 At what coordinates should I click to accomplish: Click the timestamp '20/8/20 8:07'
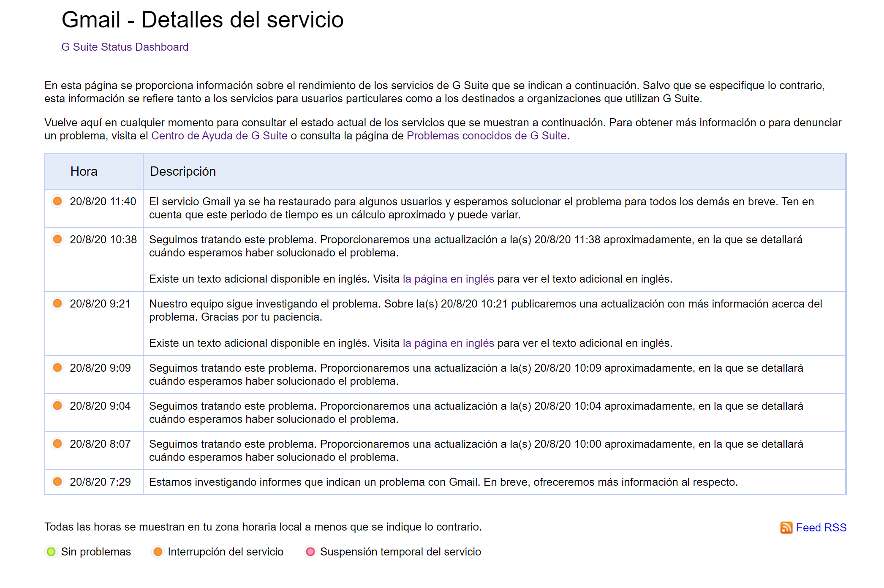(x=100, y=444)
